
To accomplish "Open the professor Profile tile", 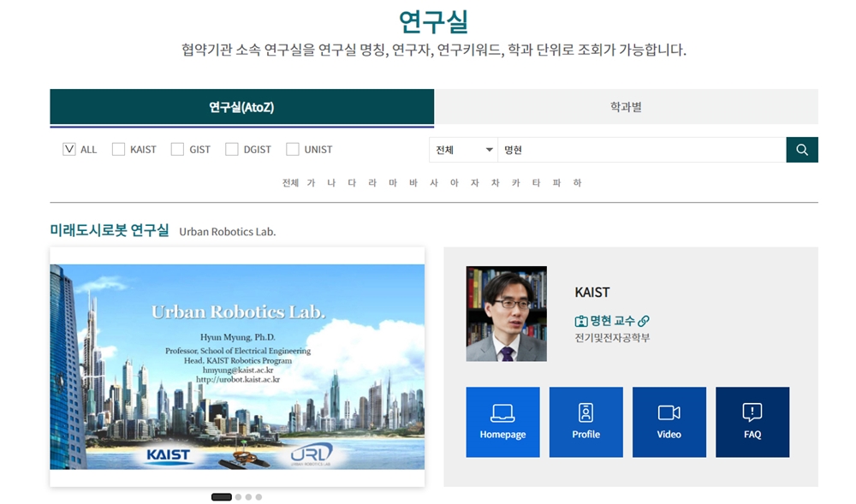I will coord(586,422).
